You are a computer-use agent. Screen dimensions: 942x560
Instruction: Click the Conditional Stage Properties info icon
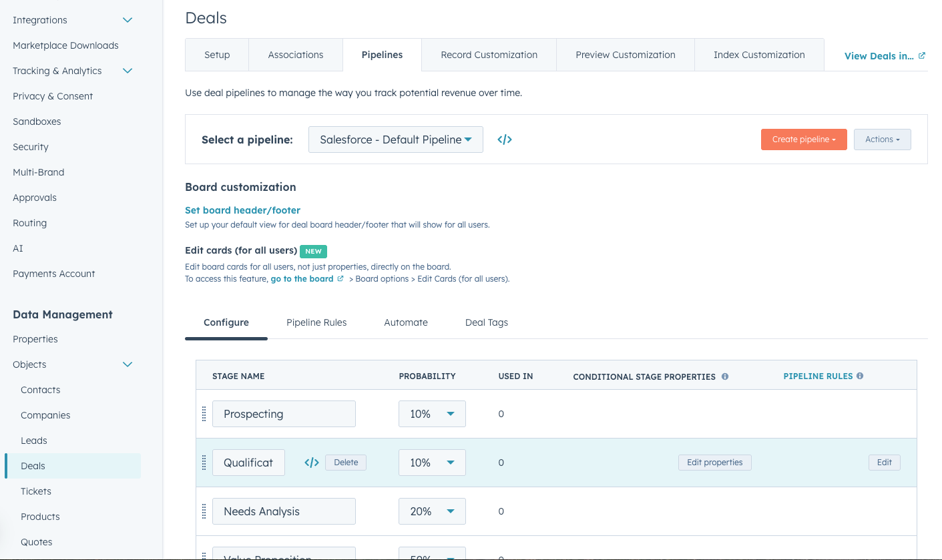(725, 376)
